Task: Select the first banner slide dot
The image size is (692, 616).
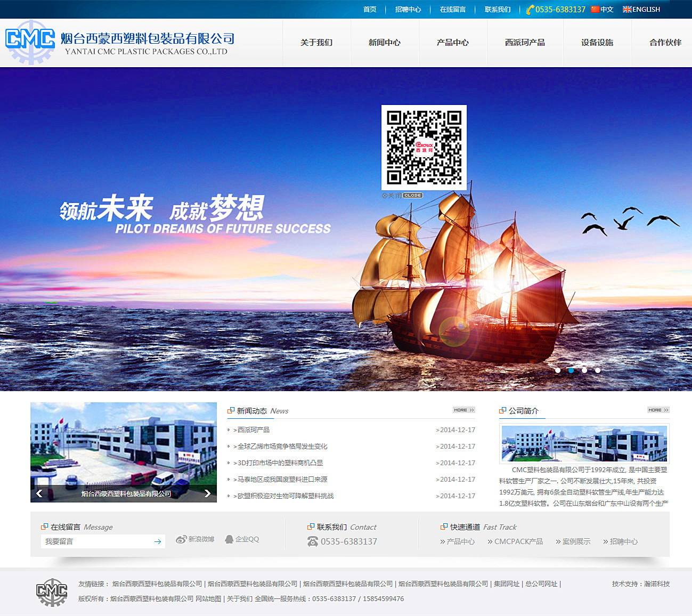Action: (x=558, y=370)
